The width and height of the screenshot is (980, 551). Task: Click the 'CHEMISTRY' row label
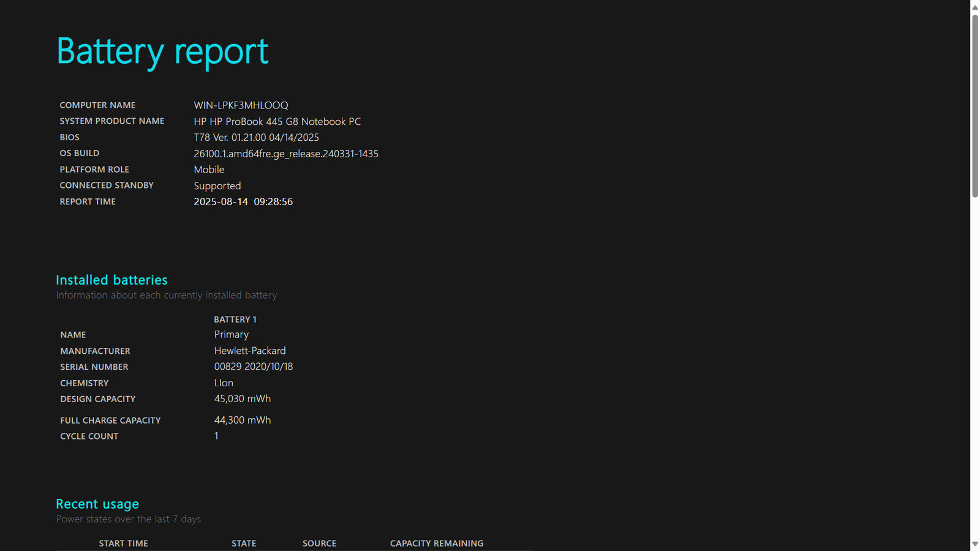pos(85,383)
